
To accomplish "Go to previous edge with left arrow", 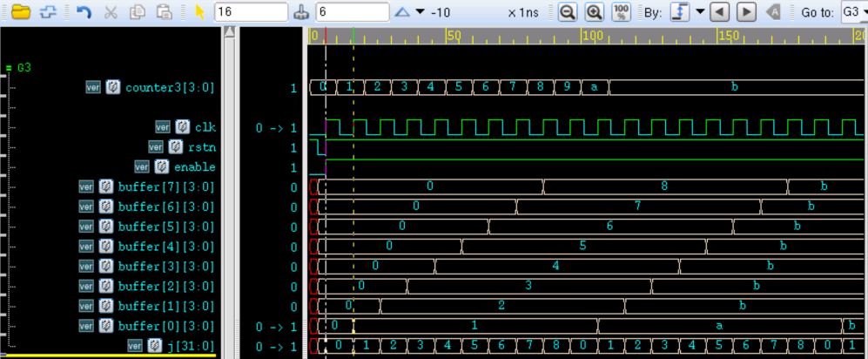I will [719, 12].
